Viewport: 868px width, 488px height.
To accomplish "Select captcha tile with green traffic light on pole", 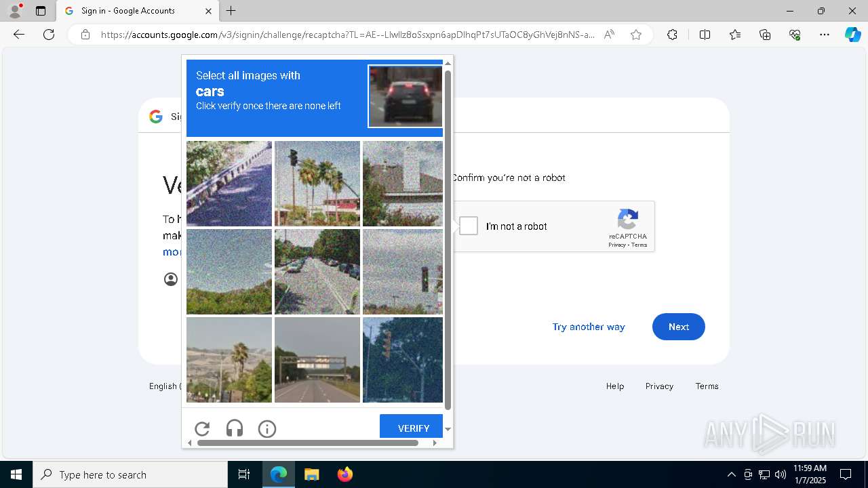I will pyautogui.click(x=403, y=272).
